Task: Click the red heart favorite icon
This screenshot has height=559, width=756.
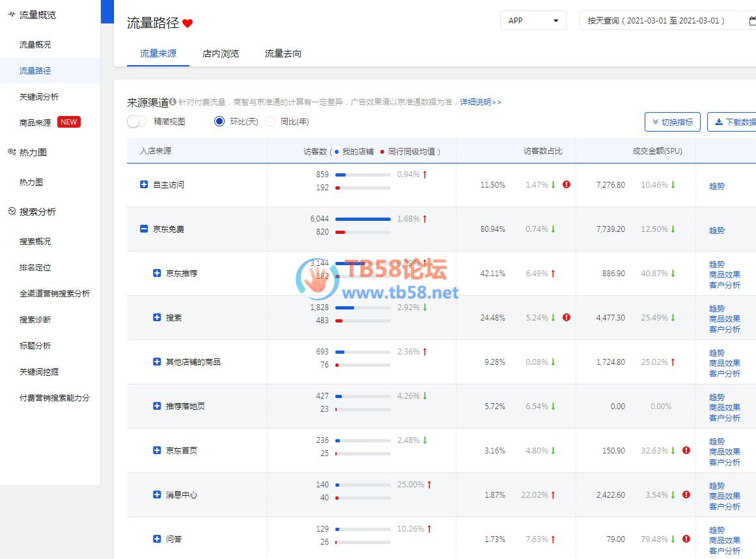Action: point(188,23)
